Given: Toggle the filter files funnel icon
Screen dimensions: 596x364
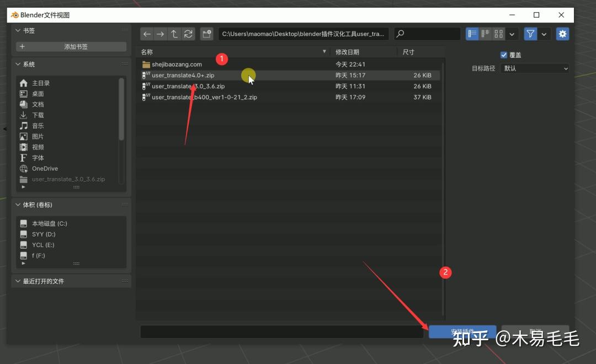Looking at the screenshot, I should [x=530, y=34].
